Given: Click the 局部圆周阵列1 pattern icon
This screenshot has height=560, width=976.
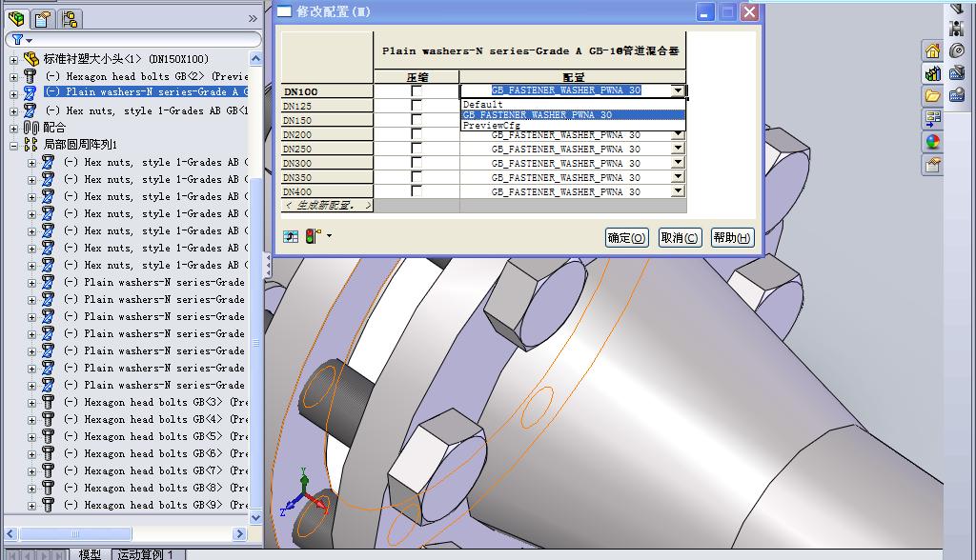Looking at the screenshot, I should click(x=30, y=145).
